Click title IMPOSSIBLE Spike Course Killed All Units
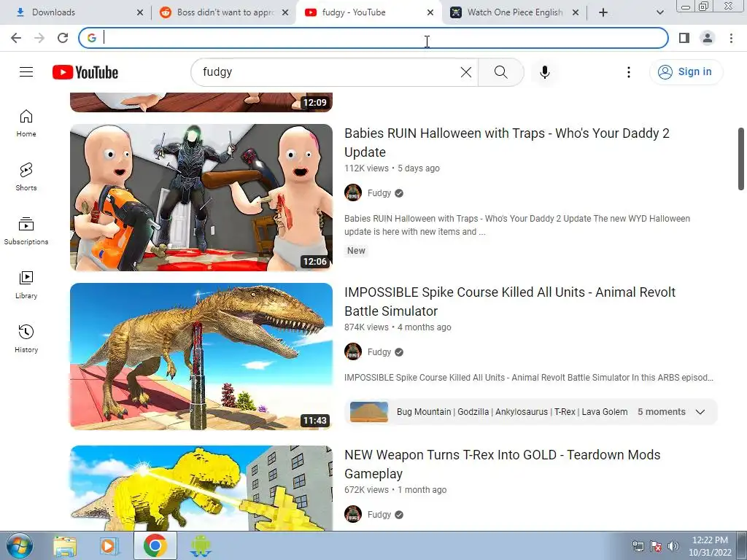747x560 pixels. [510, 301]
